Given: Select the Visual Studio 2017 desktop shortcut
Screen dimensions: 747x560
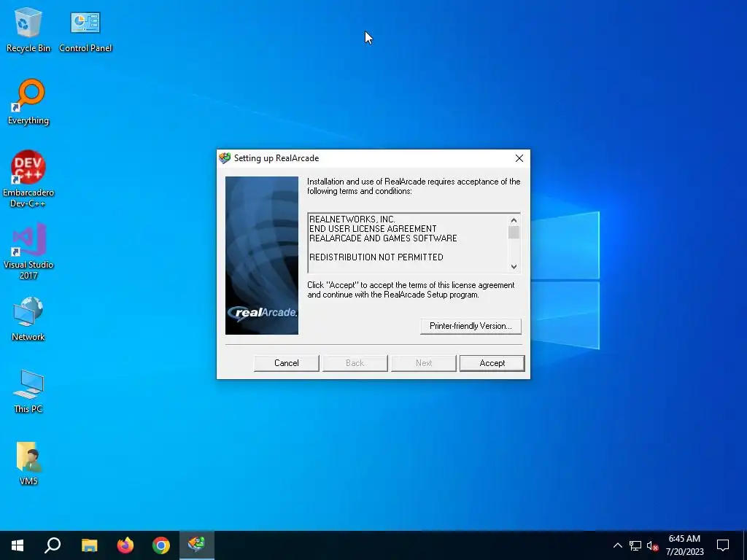Looking at the screenshot, I should click(28, 252).
